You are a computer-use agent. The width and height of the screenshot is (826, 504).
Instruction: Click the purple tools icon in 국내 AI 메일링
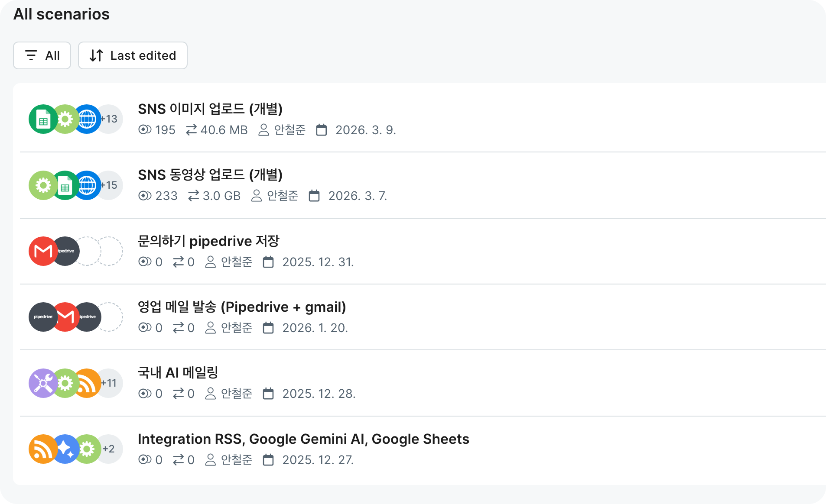tap(42, 383)
